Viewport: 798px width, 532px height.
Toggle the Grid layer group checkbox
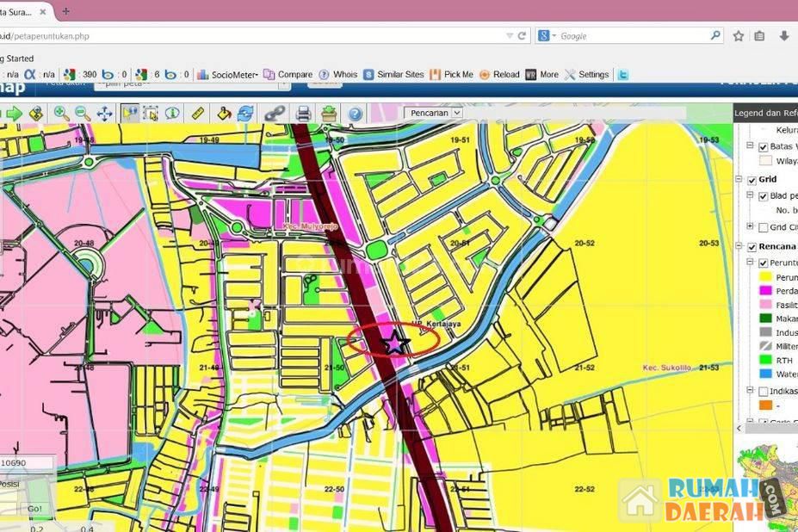tap(750, 180)
